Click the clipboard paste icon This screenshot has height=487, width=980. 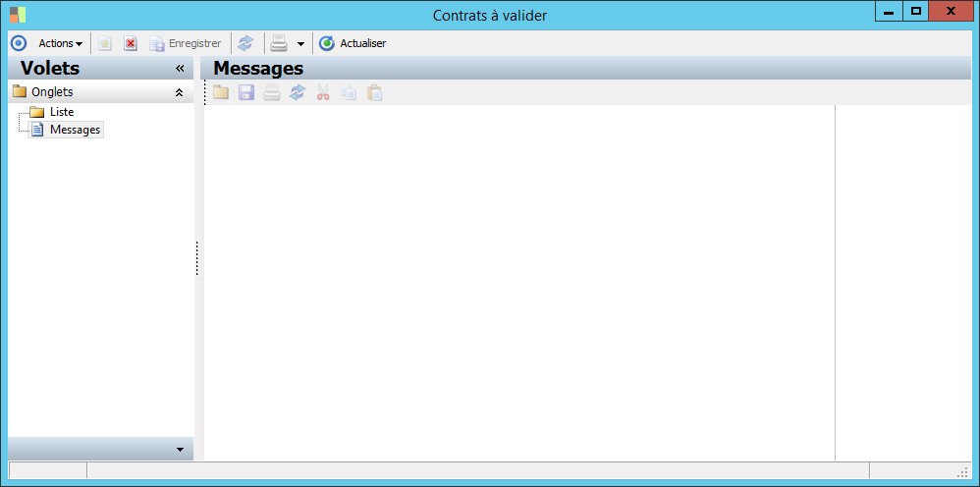coord(374,93)
